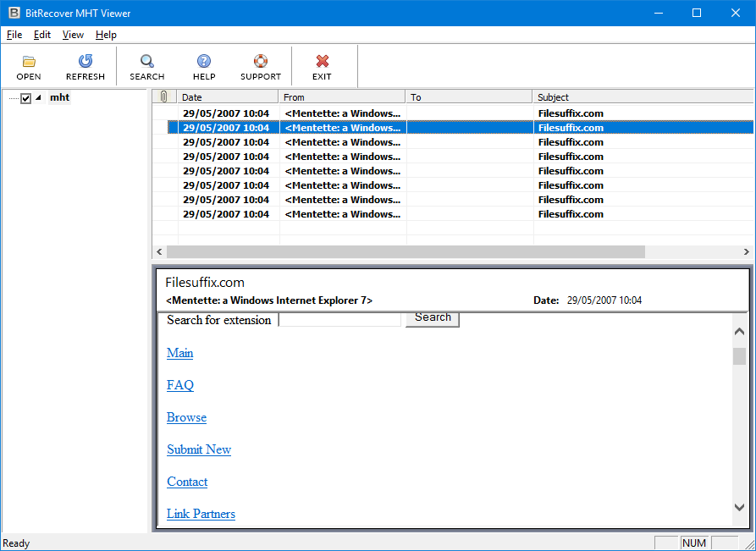Click the preview pane scroll down arrow
This screenshot has width=756, height=551.
coord(739,507)
